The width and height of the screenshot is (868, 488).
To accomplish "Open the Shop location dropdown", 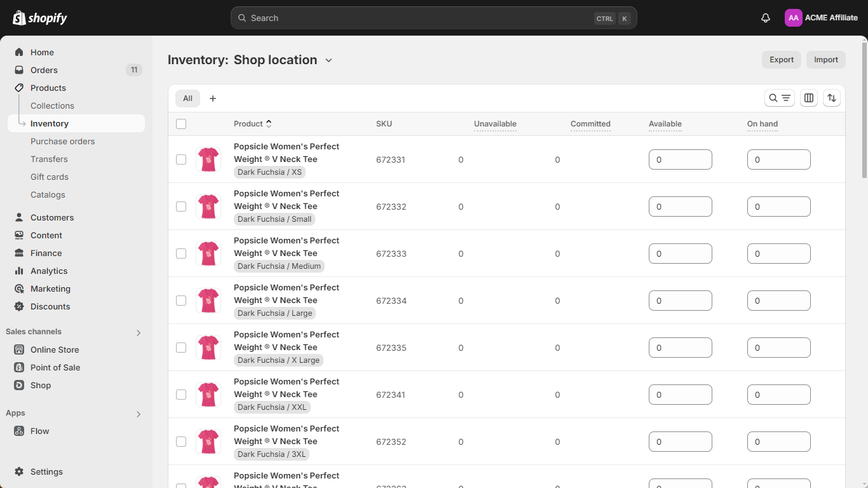I will 329,60.
